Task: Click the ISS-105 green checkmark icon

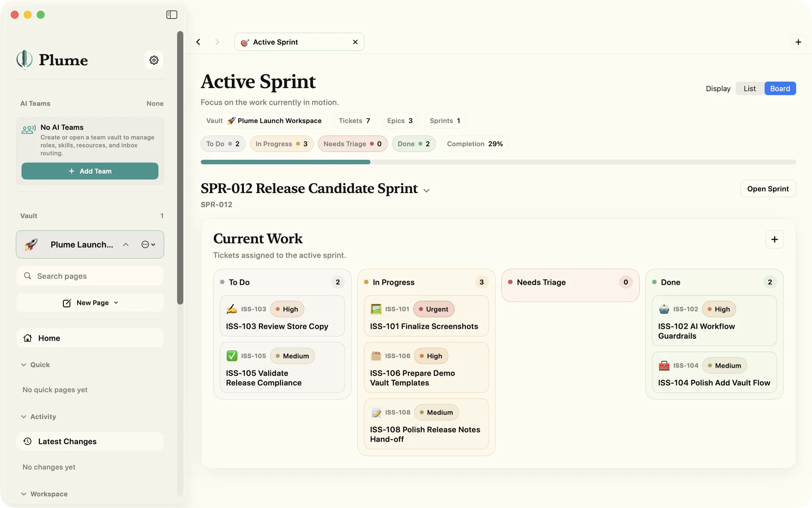Action: pos(232,356)
